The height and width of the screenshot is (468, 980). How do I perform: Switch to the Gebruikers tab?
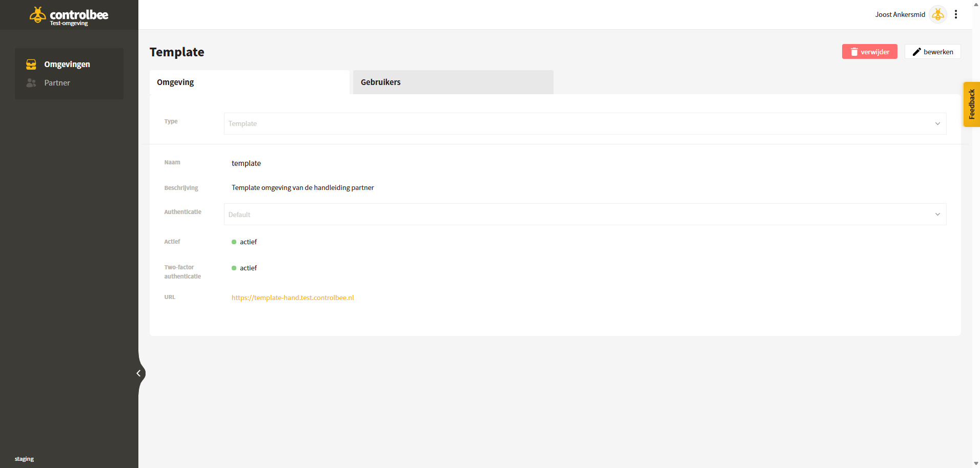pyautogui.click(x=453, y=82)
